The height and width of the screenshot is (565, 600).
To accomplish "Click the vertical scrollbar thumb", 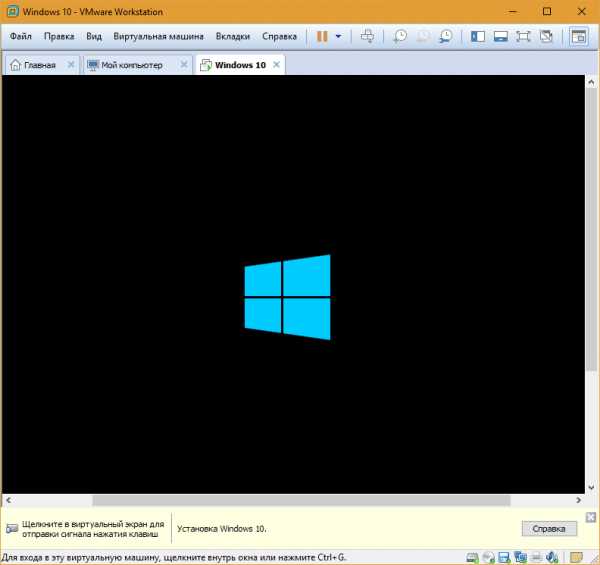I will (591, 230).
